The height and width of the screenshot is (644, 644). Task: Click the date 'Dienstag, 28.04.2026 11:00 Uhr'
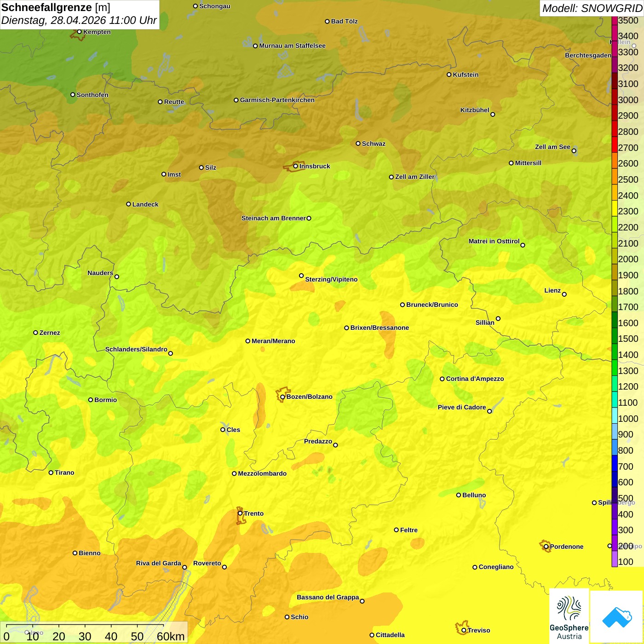79,20
